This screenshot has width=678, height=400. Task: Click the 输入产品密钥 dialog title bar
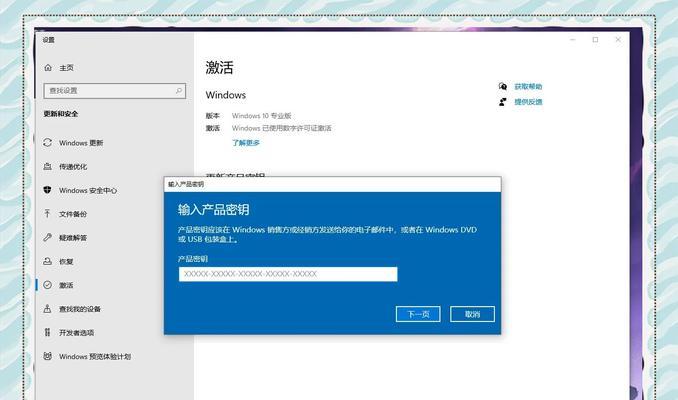[x=333, y=184]
